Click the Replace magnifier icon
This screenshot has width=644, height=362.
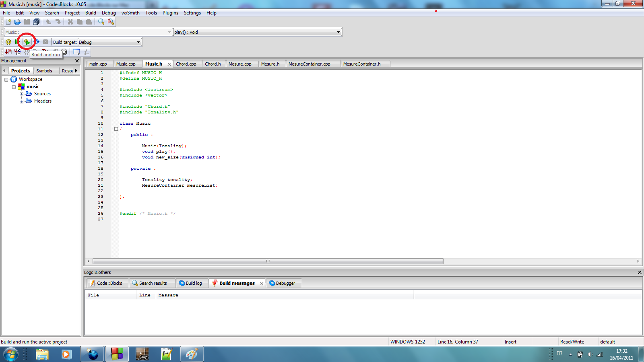tap(111, 22)
